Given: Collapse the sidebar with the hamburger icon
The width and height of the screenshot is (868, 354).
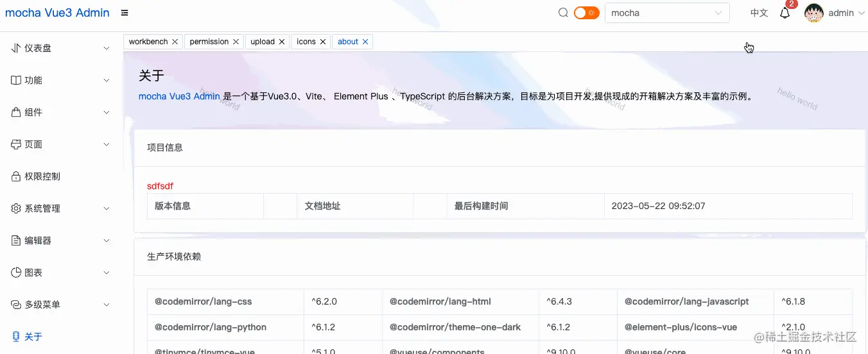Looking at the screenshot, I should pyautogui.click(x=125, y=13).
